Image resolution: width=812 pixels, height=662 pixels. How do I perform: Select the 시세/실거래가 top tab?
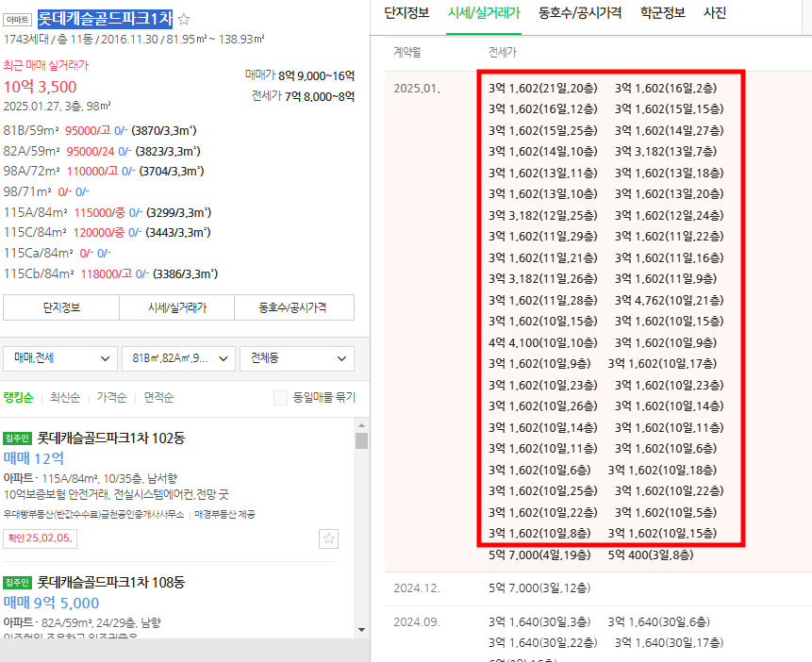pos(484,13)
